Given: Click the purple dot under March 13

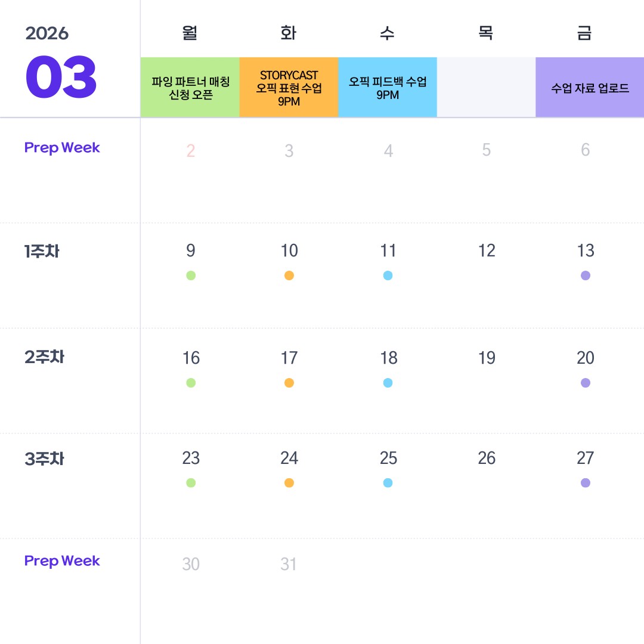Looking at the screenshot, I should [586, 275].
